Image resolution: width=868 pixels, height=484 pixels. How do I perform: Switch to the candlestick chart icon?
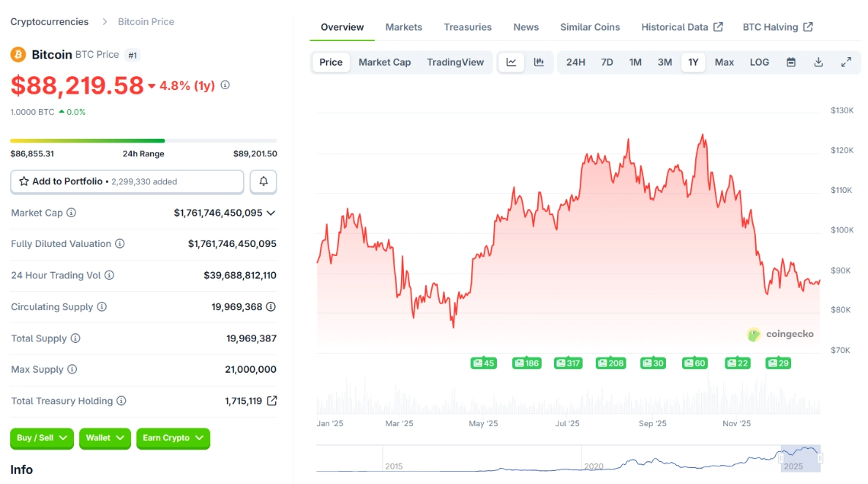pos(539,62)
